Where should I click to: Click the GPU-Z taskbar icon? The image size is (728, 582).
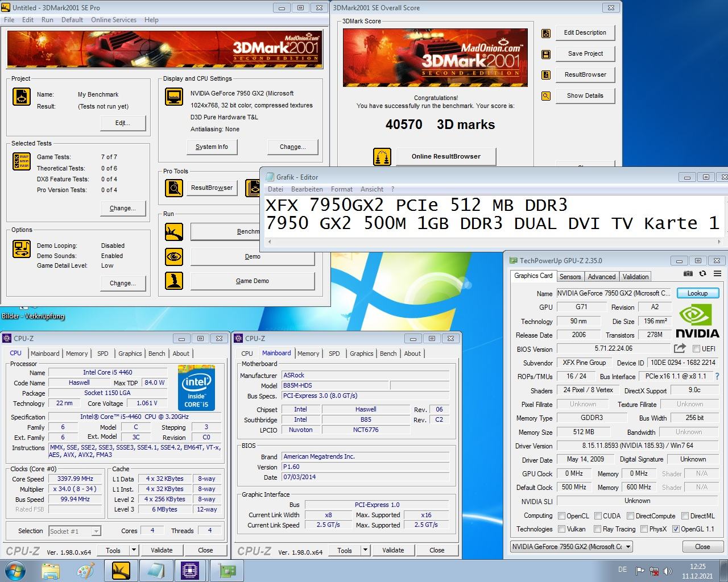(227, 570)
